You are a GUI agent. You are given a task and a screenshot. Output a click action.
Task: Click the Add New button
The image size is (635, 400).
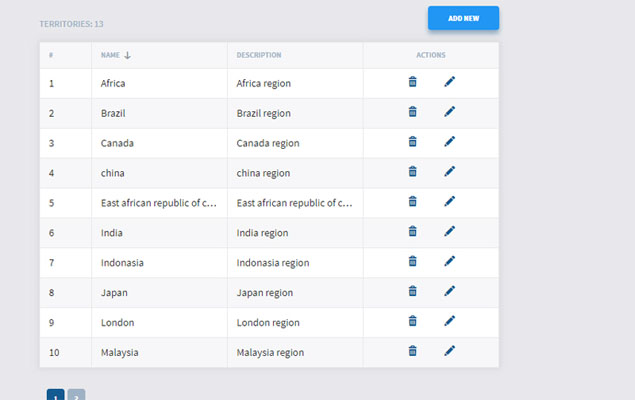[463, 18]
